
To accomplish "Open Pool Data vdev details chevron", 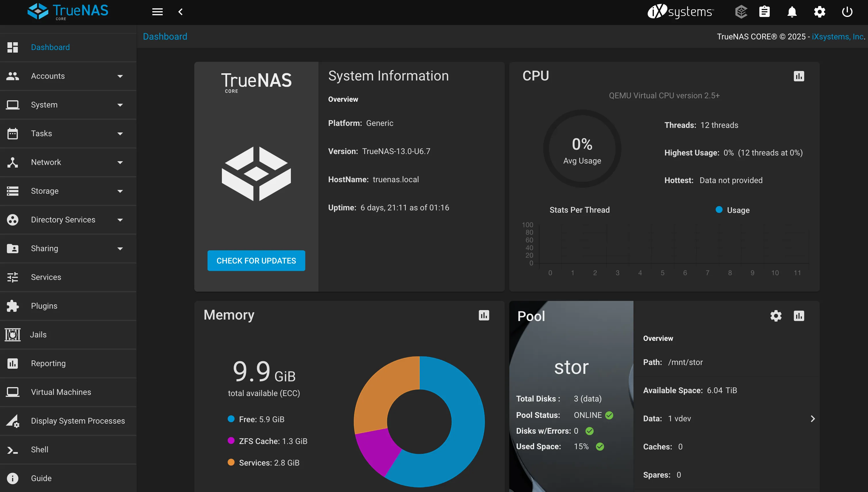I will [x=813, y=419].
